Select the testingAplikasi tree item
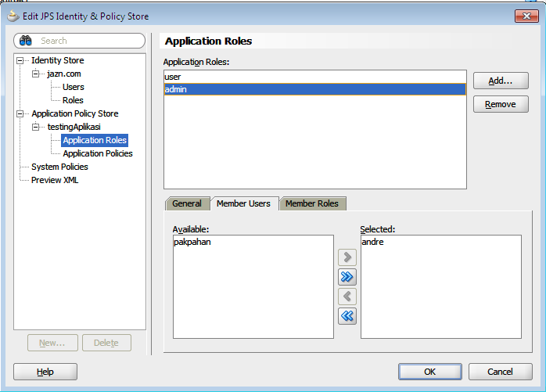The width and height of the screenshot is (546, 392). click(x=74, y=128)
